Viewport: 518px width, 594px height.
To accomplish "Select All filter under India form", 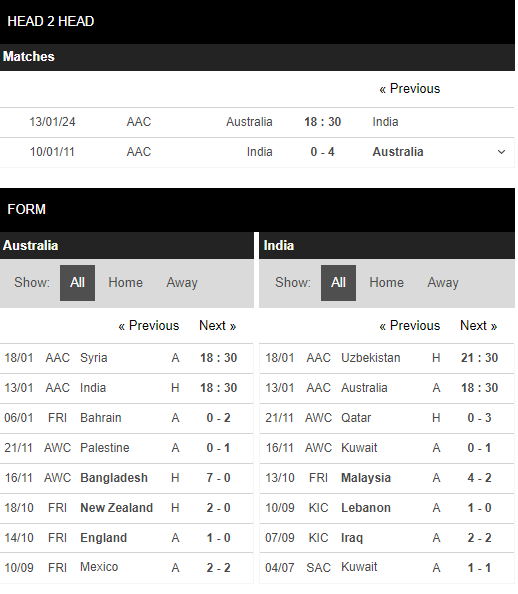I will (340, 284).
